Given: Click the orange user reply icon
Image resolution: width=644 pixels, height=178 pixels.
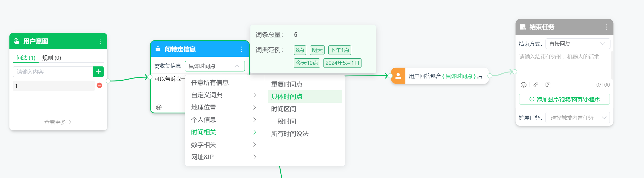Looking at the screenshot, I should point(398,76).
